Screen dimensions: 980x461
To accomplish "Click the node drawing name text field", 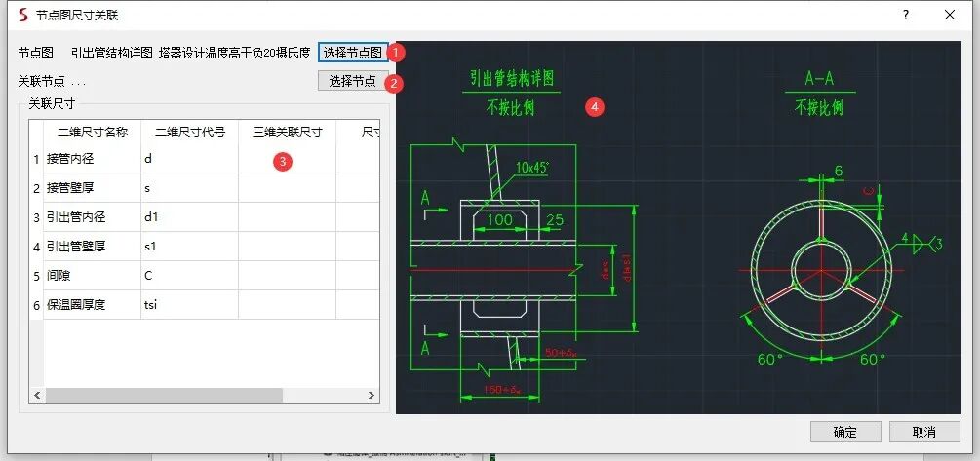I will (x=190, y=53).
